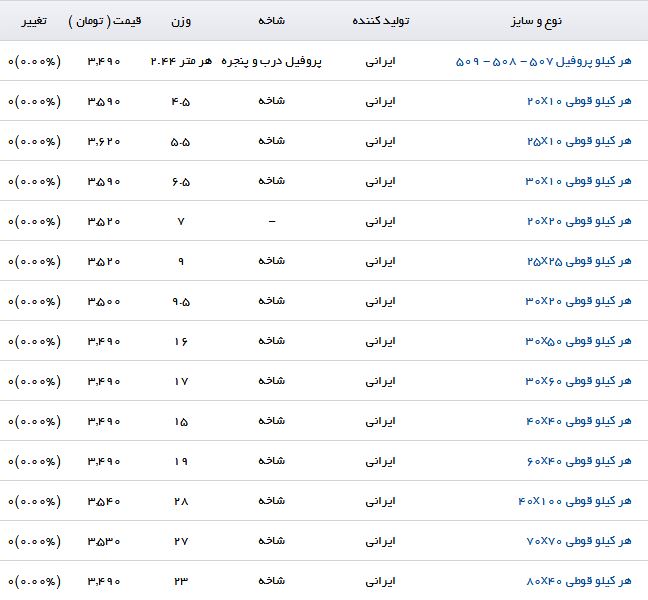Select the price 3,530 in the 70X70 row
Viewport: 648px width, 600px height.
coord(104,542)
